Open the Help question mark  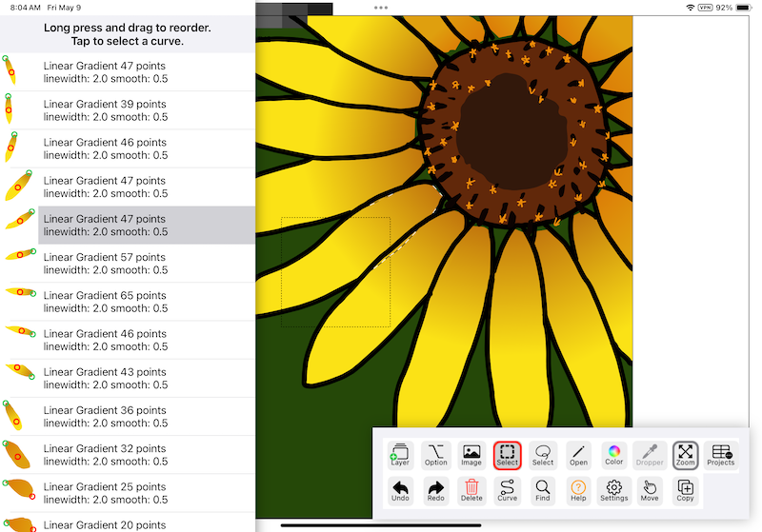pyautogui.click(x=578, y=491)
